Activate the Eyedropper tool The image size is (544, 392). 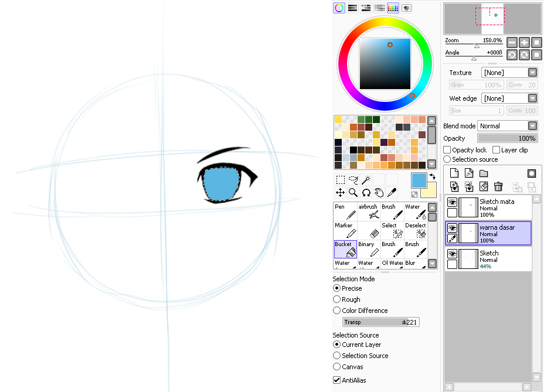(390, 192)
